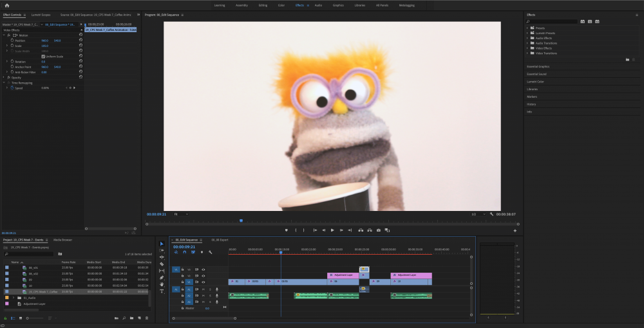
Task: Open the Essential Sound panel
Action: (x=536, y=74)
